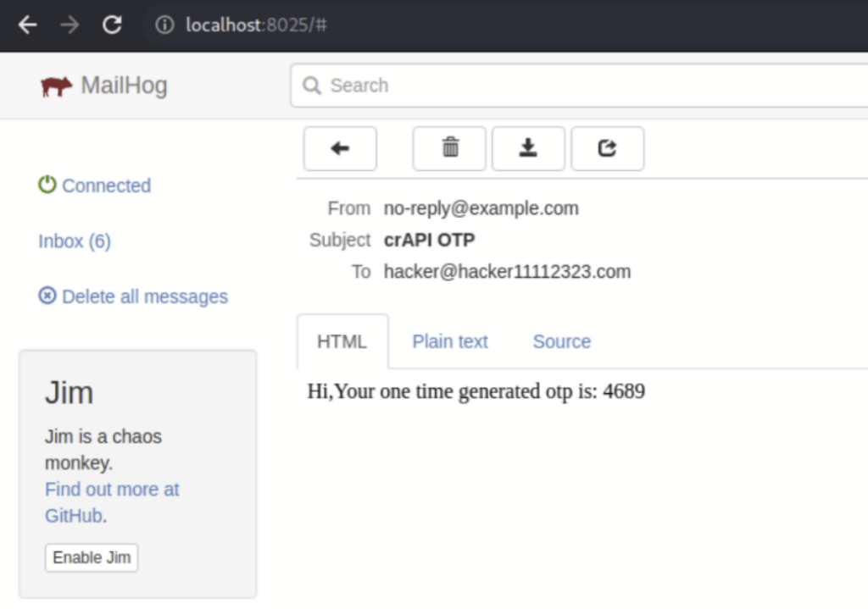Download the email with the download icon
This screenshot has height=609, width=868.
pyautogui.click(x=528, y=148)
